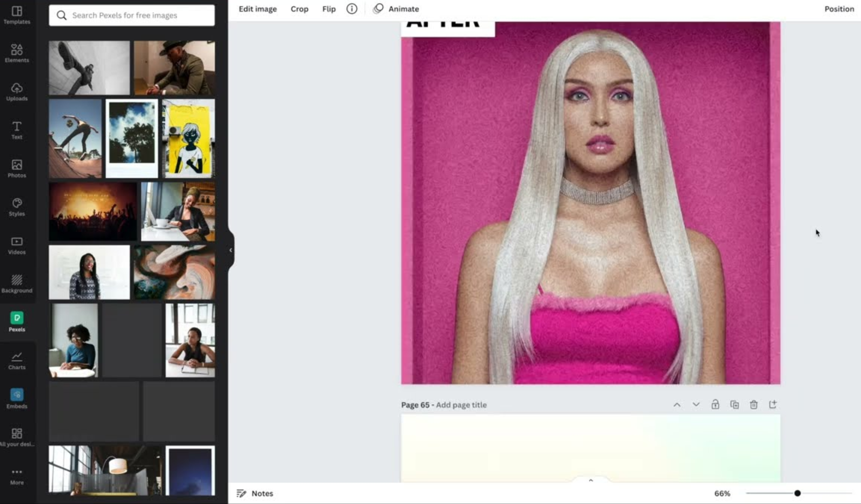This screenshot has width=861, height=504.
Task: Lock the current page
Action: (x=716, y=404)
